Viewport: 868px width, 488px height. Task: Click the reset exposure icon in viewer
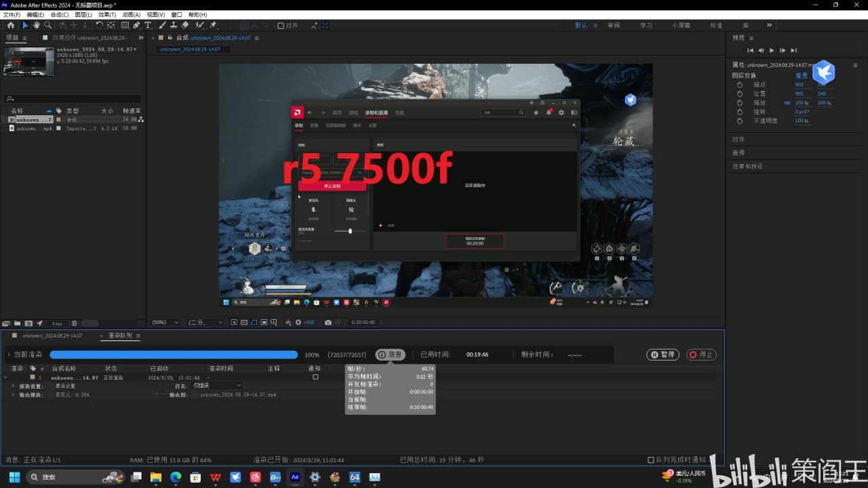pos(299,323)
